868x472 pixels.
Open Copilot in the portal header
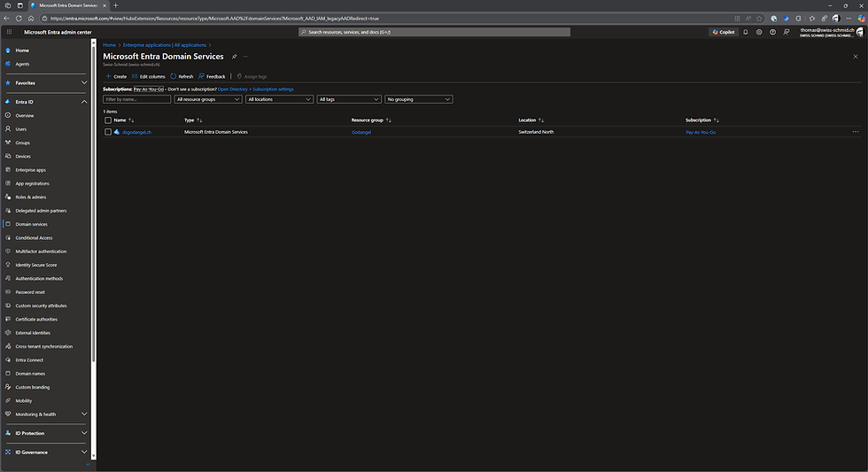click(x=724, y=32)
